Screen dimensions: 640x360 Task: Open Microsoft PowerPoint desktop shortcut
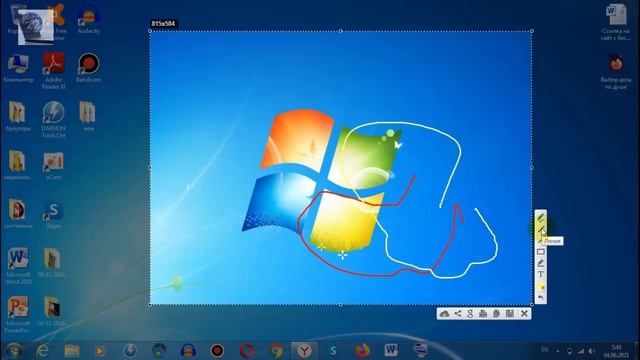click(x=18, y=314)
